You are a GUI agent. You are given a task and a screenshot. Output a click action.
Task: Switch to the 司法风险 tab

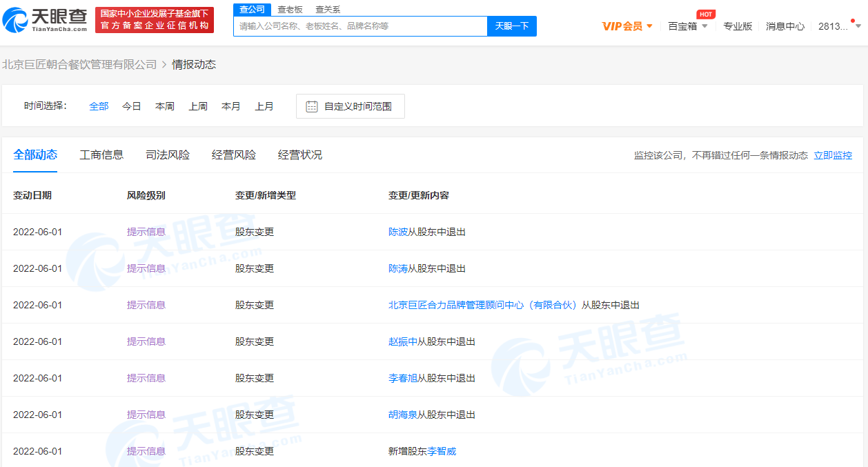click(168, 155)
